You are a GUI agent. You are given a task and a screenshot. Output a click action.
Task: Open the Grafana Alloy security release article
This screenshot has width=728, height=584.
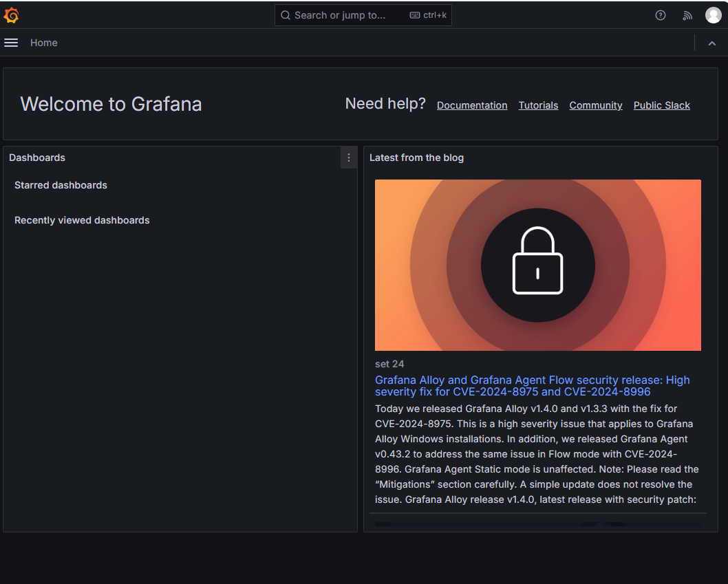pyautogui.click(x=532, y=386)
